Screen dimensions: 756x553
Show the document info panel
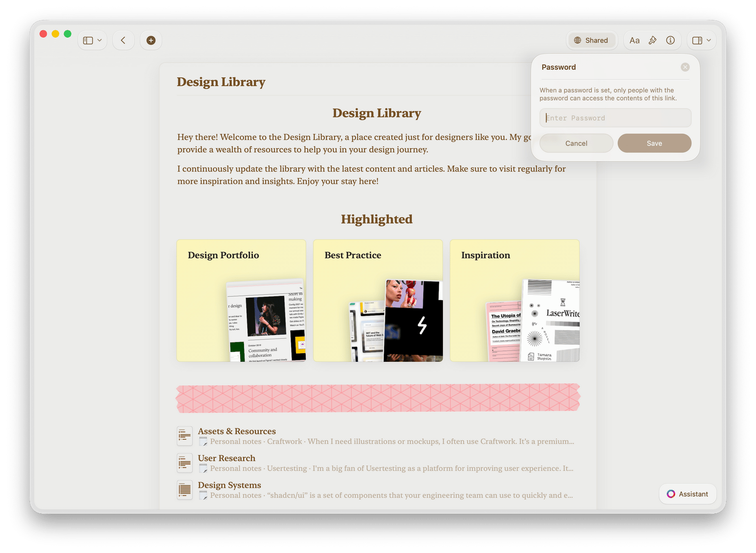point(670,41)
